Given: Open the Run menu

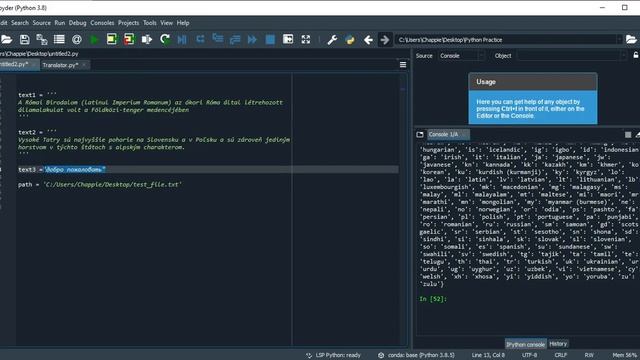Looking at the screenshot, I should pyautogui.click(x=60, y=23).
